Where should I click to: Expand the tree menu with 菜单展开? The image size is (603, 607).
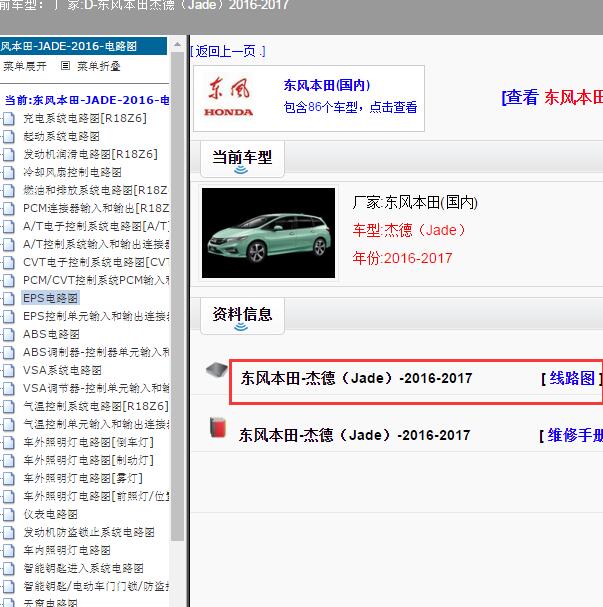coord(25,66)
